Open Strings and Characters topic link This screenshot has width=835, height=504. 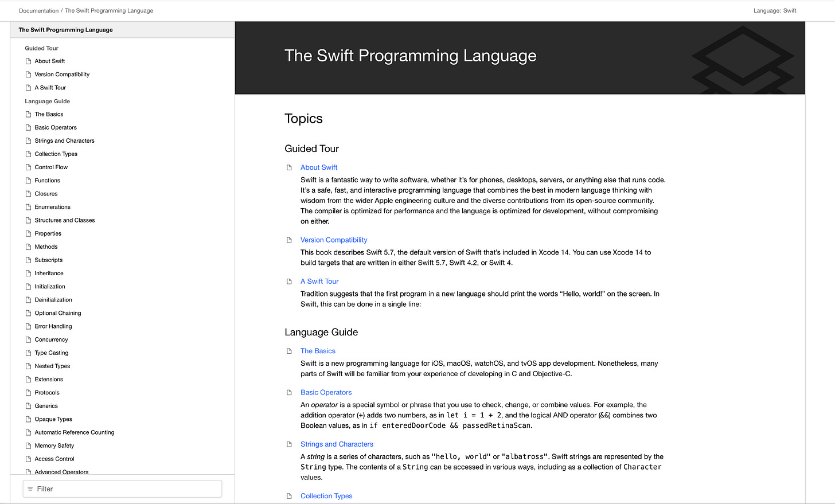(x=337, y=444)
